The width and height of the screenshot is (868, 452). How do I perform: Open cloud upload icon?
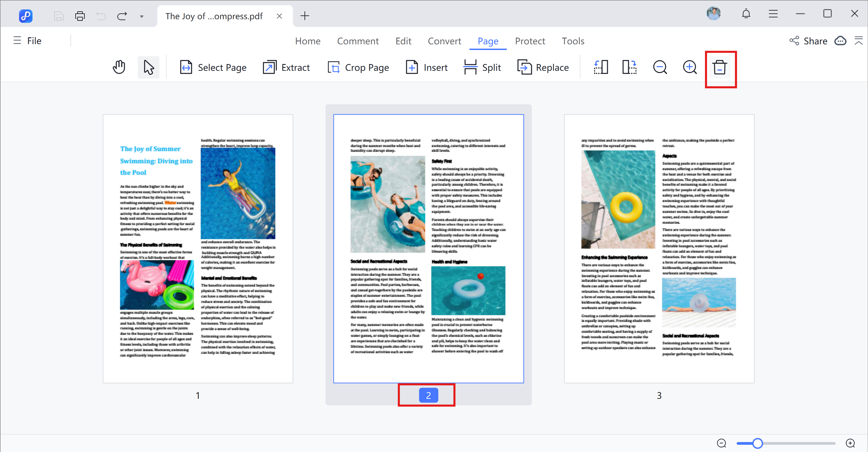840,41
